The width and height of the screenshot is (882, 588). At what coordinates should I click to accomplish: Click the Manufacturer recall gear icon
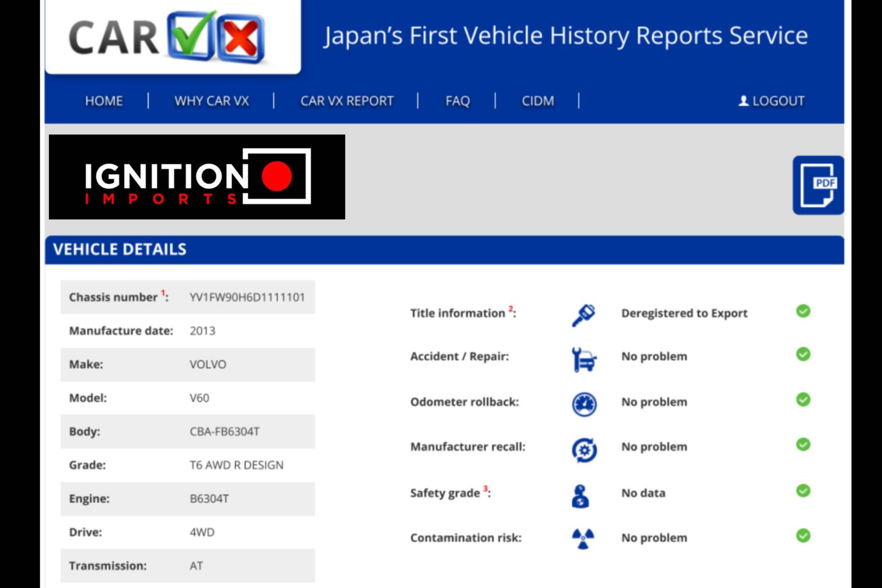coord(584,450)
